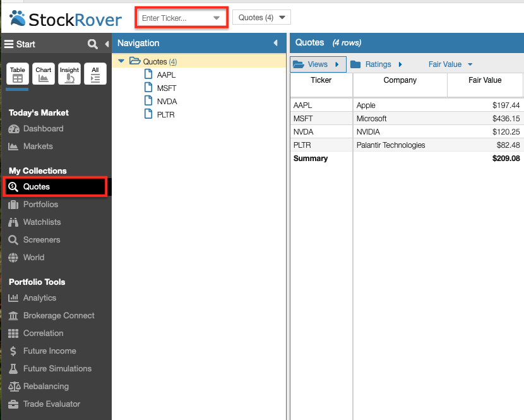Open Future Simulations tool
524x420 pixels.
57,369
